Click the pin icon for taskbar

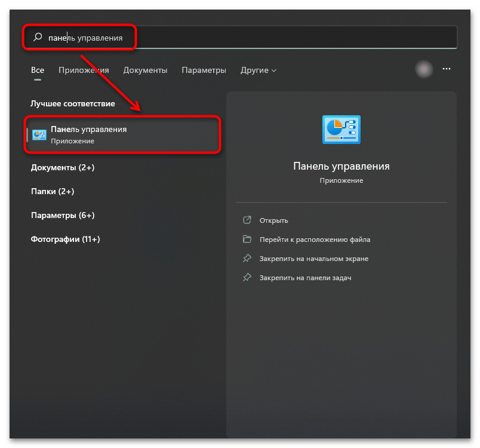pos(247,278)
